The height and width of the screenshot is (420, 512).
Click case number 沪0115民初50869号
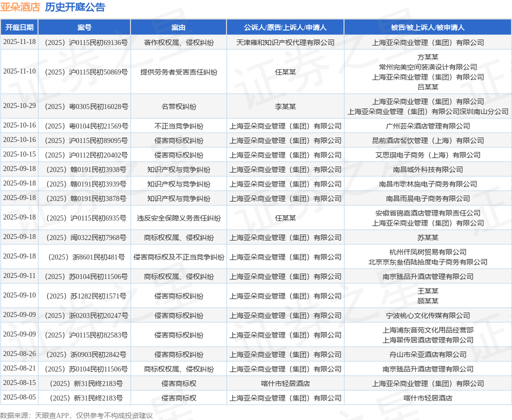pyautogui.click(x=86, y=72)
